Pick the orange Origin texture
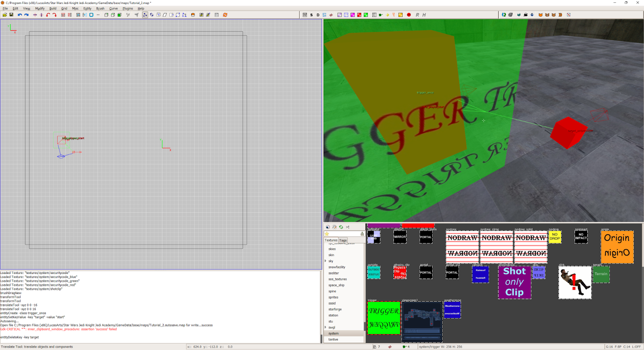Image resolution: width=644 pixels, height=350 pixels. [x=617, y=247]
